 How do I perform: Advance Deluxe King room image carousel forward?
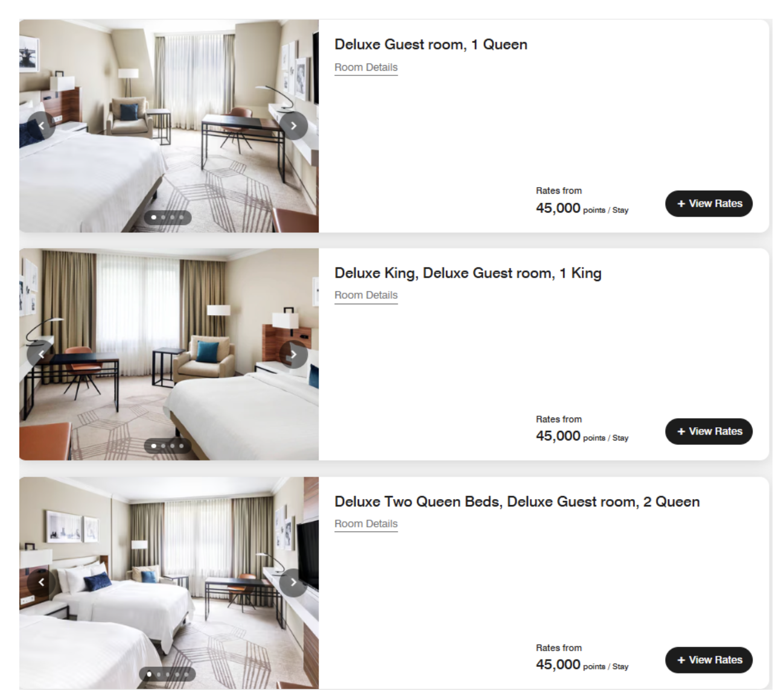click(293, 354)
